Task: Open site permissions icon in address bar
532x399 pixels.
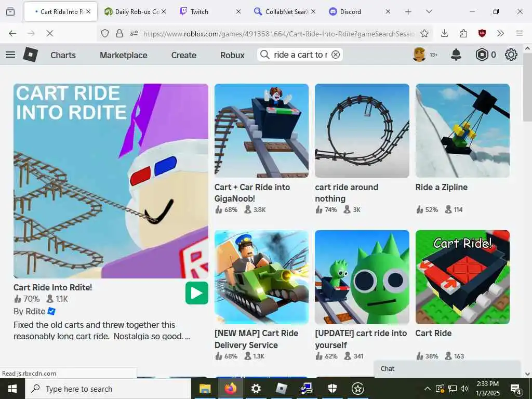Action: (x=134, y=33)
